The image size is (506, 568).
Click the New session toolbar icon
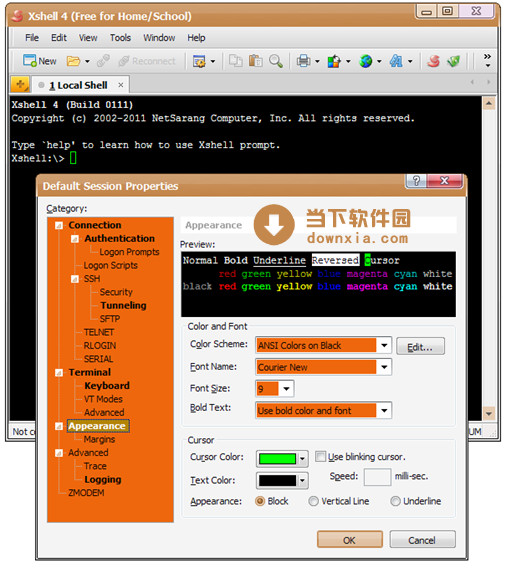[30, 61]
